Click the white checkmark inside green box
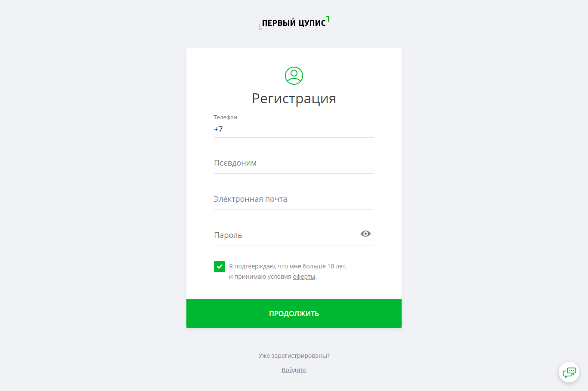Image resolution: width=588 pixels, height=391 pixels. pyautogui.click(x=220, y=267)
